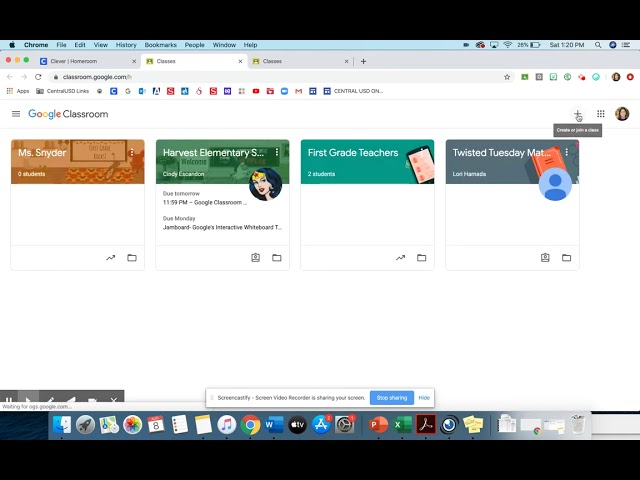640x480 pixels.
Task: Open Drive folder for Harvest Elementary class
Action: point(277,258)
